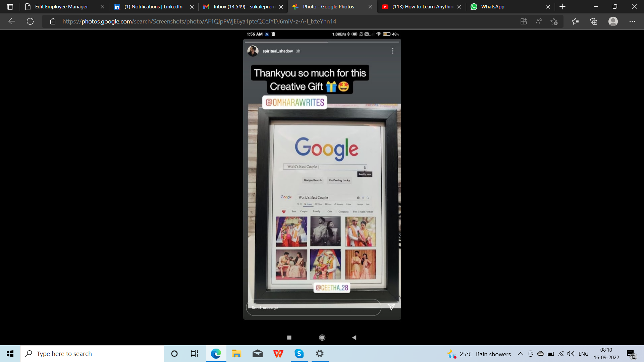644x362 pixels.
Task: Activate Read aloud icon
Action: tap(539, 21)
